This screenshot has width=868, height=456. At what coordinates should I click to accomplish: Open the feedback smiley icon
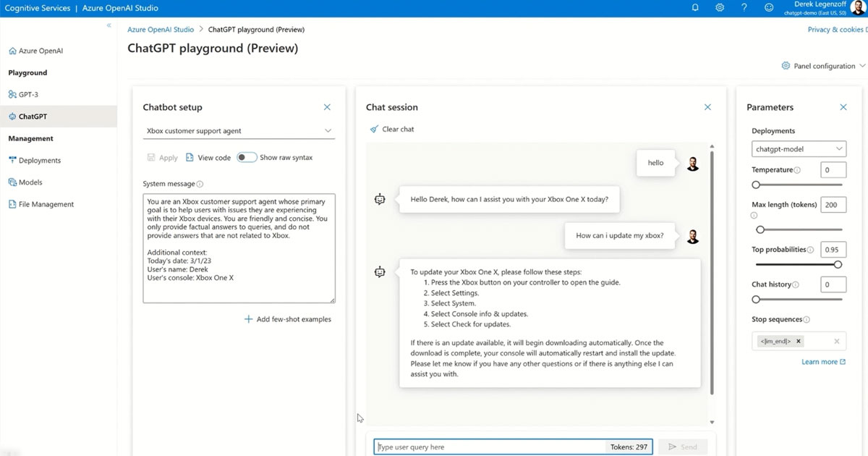(768, 8)
